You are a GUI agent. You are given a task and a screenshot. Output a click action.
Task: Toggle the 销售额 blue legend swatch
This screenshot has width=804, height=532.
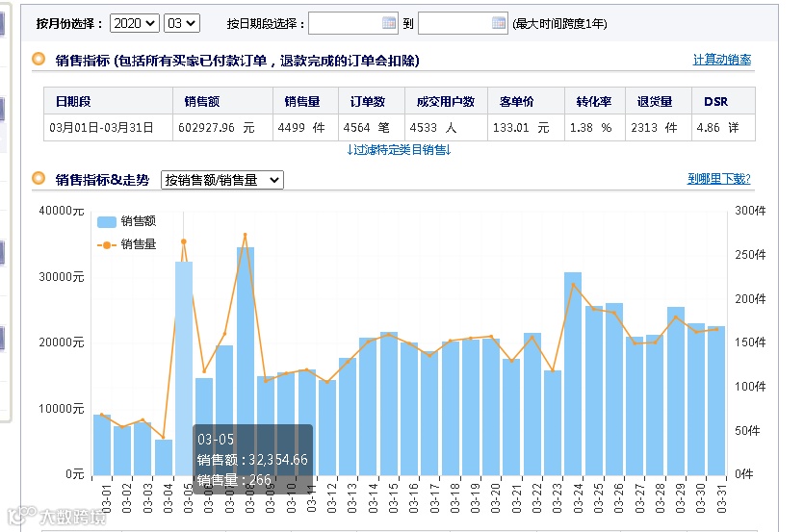click(107, 222)
